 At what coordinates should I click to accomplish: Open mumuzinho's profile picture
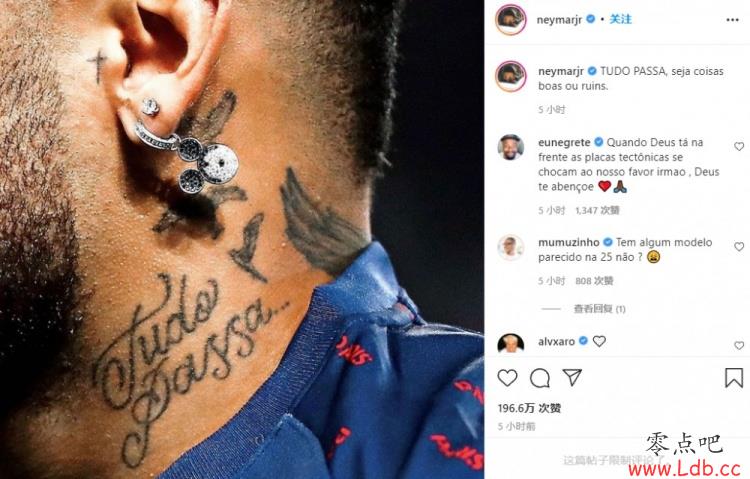tap(511, 247)
